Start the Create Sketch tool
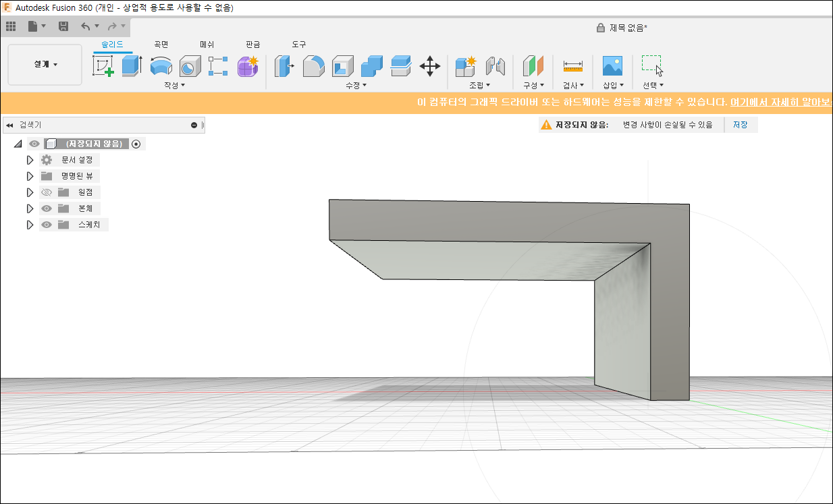 click(103, 66)
